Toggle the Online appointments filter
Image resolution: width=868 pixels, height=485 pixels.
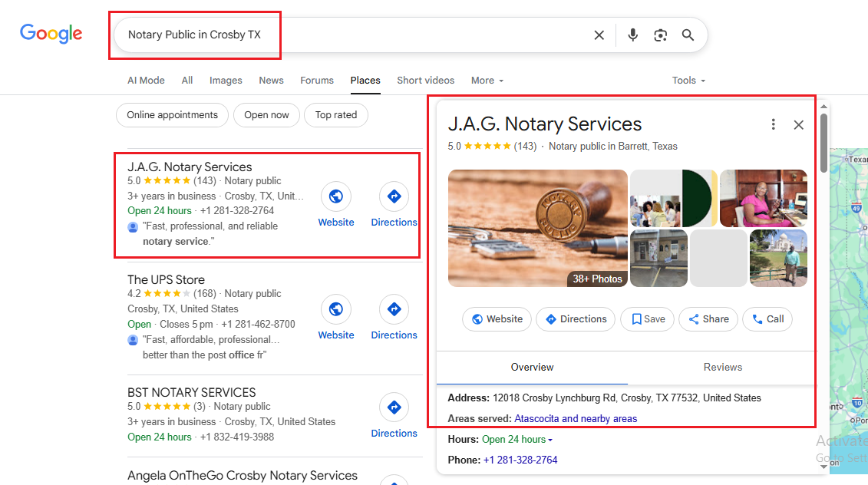tap(172, 115)
